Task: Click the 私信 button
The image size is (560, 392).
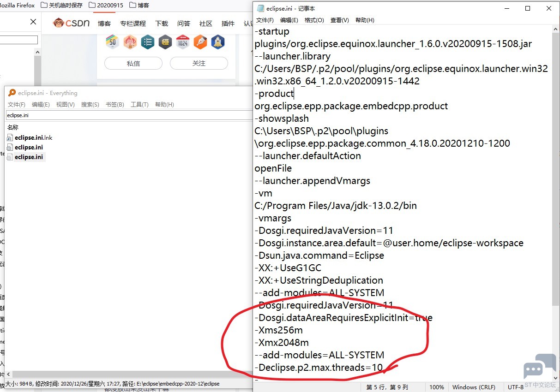Action: [x=133, y=63]
